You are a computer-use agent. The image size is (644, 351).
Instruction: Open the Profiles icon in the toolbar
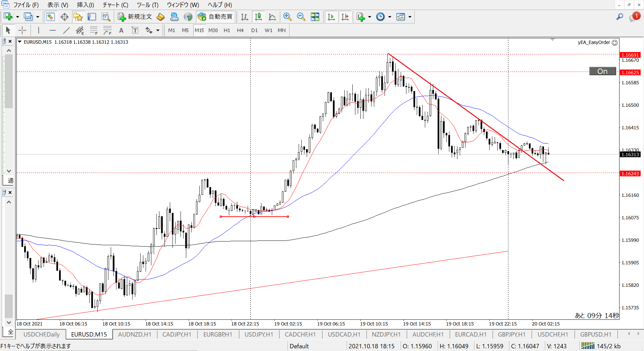click(x=29, y=16)
